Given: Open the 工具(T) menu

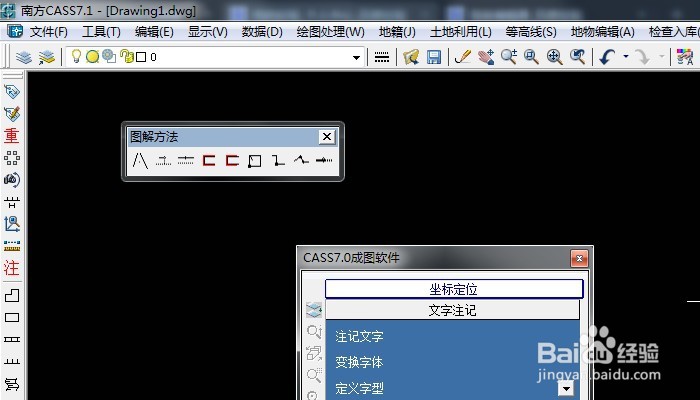Looking at the screenshot, I should pos(101,32).
